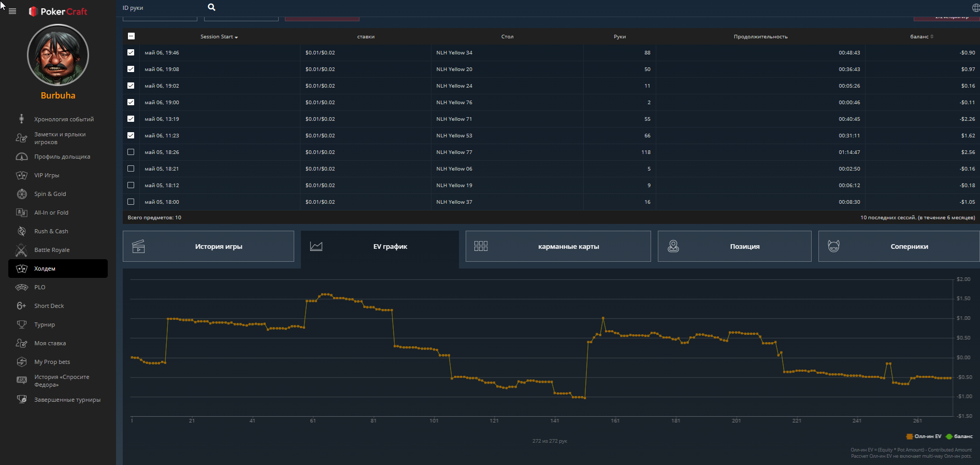Viewport: 980px width, 465px height.
Task: Click the Burbuha username
Action: [x=58, y=95]
